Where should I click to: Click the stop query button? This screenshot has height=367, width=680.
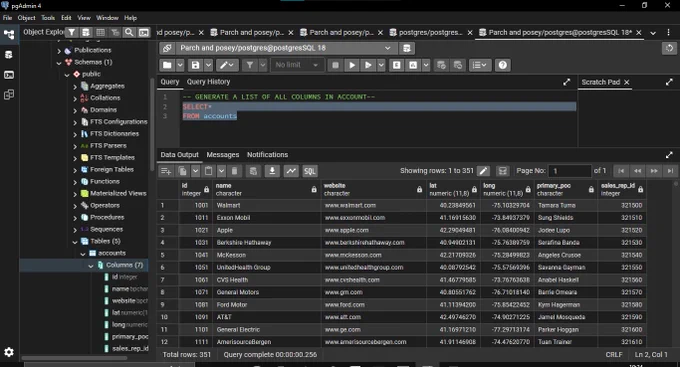[335, 65]
